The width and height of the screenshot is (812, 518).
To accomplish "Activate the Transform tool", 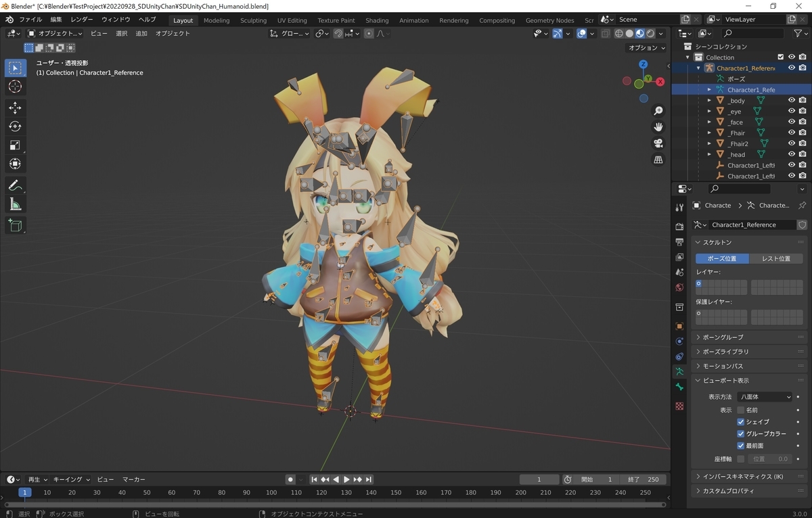I will [16, 164].
